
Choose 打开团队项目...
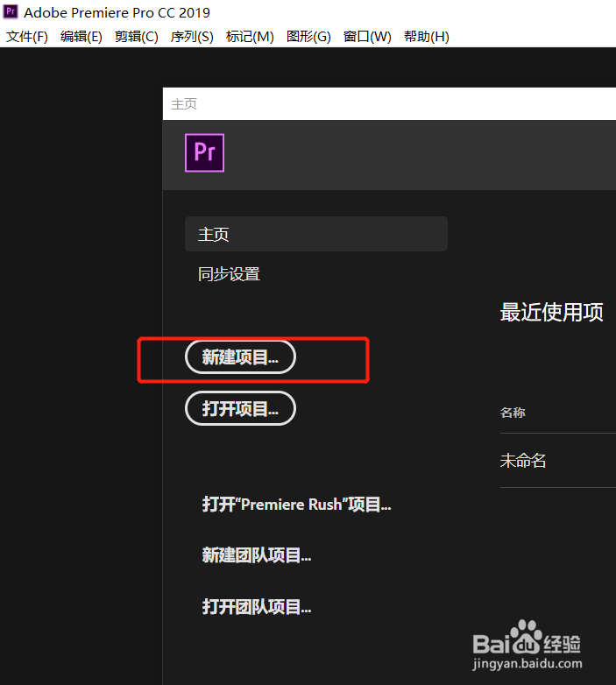(x=257, y=607)
